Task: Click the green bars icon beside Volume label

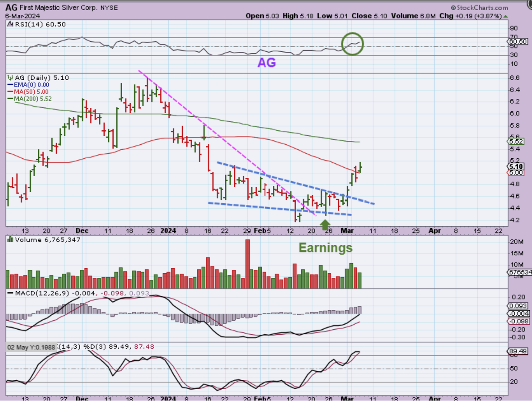Action: click(x=10, y=240)
